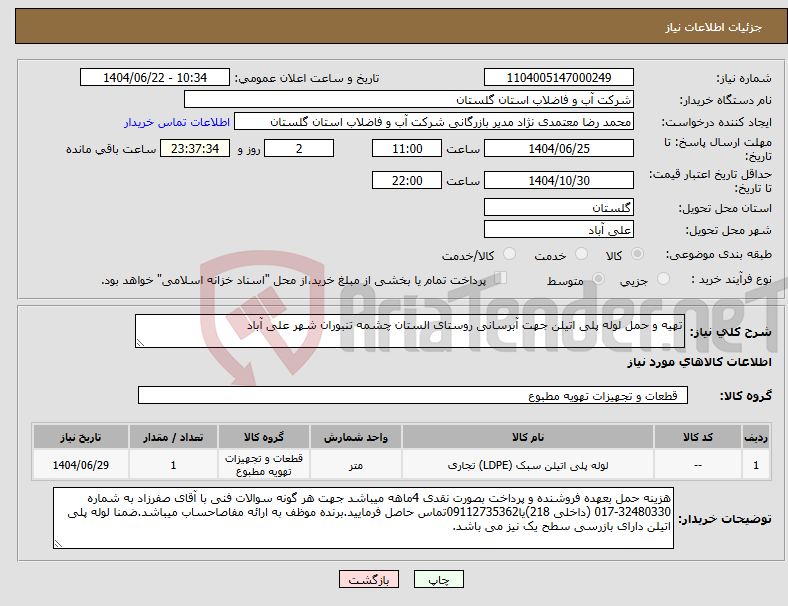Screen dimensions: 788x606
Task: Click the شرح کلی نیاز text area
Action: click(x=410, y=331)
